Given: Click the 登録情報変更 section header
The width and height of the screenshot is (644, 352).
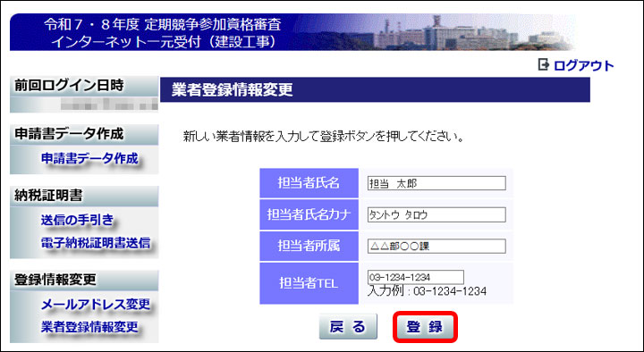Looking at the screenshot, I should (x=84, y=280).
